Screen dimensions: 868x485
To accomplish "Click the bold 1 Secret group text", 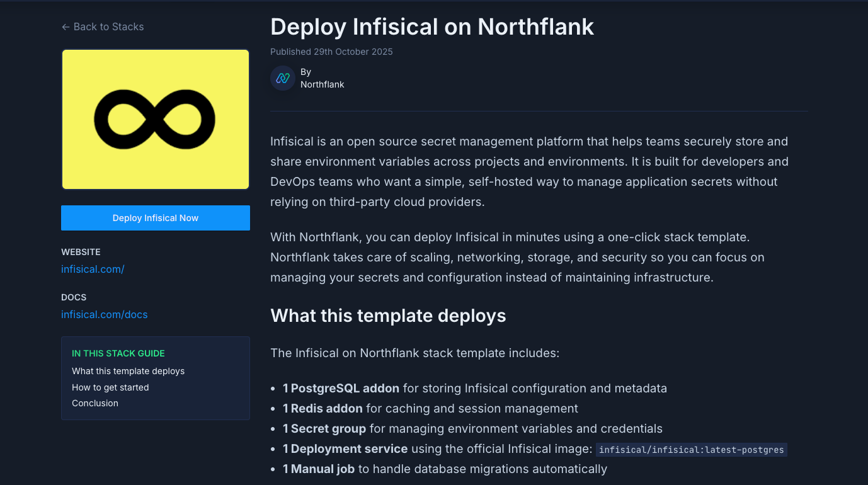I will coord(324,429).
